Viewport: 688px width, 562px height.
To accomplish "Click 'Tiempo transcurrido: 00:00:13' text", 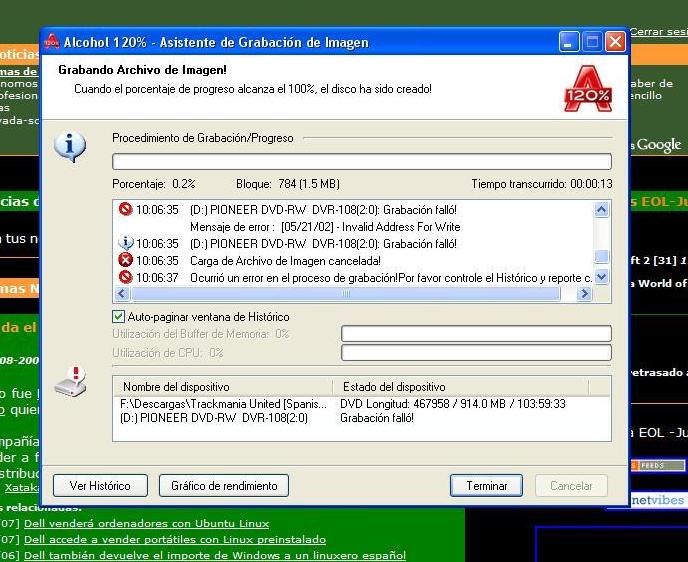I will pos(542,183).
